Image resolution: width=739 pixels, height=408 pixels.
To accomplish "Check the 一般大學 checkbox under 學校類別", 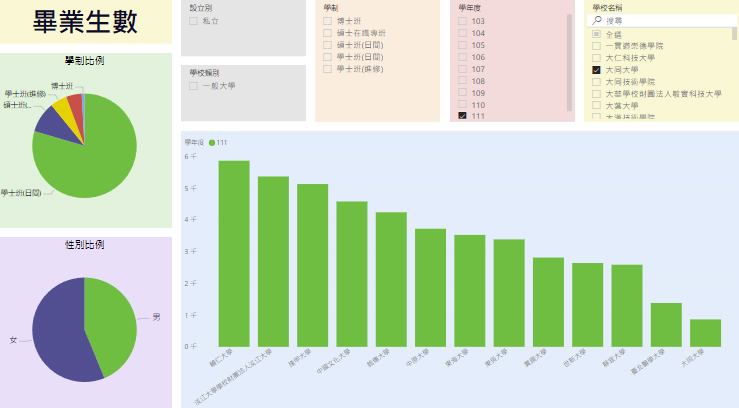I will [x=193, y=86].
